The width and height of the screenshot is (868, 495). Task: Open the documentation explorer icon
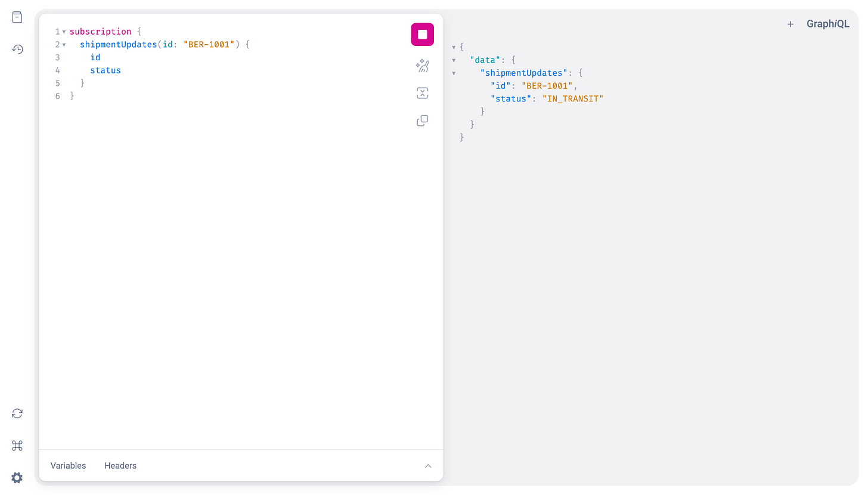pos(17,17)
